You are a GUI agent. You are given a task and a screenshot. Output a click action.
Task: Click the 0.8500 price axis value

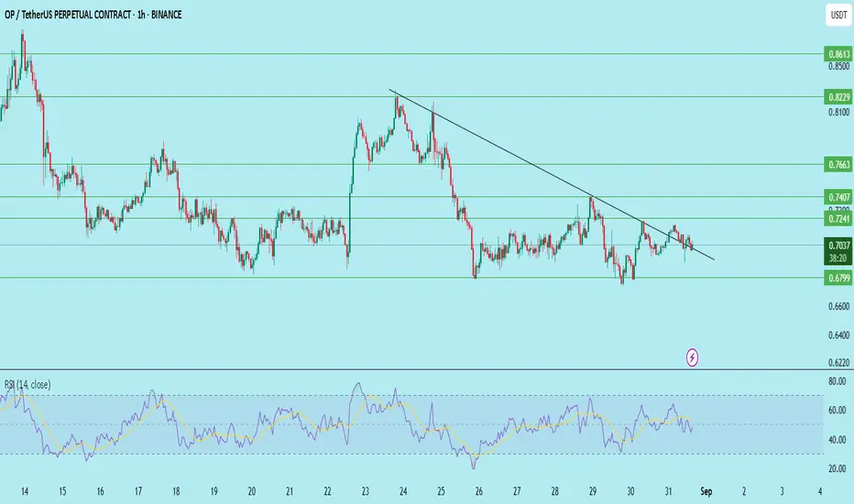pos(838,67)
